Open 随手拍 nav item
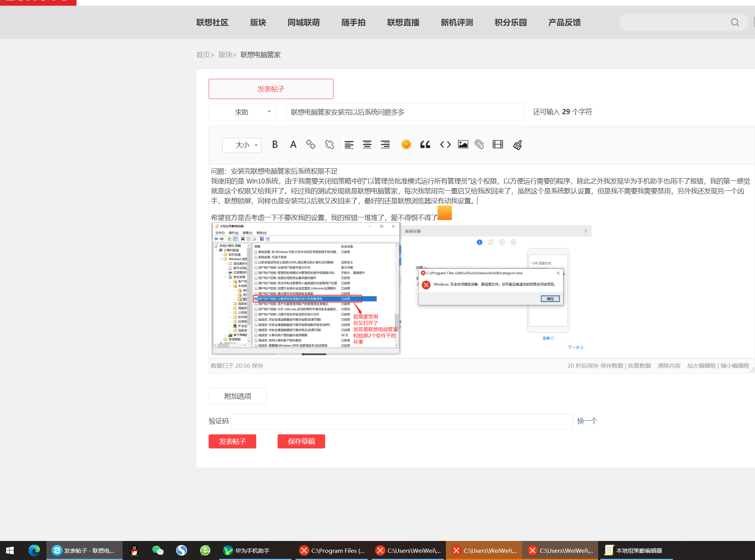This screenshot has width=755, height=560. pos(353,22)
